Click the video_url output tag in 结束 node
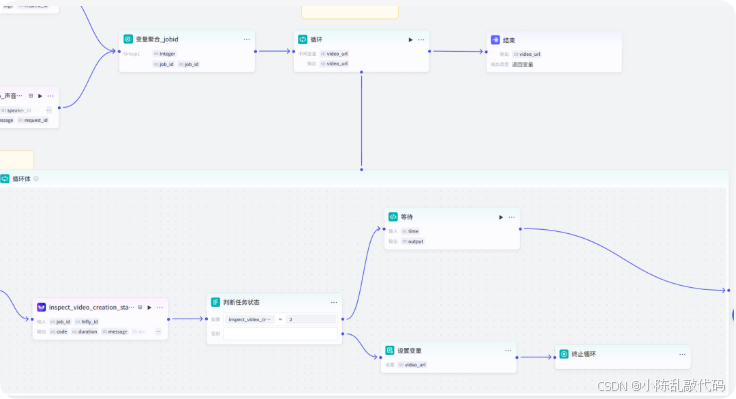This screenshot has height=399, width=736. 527,54
